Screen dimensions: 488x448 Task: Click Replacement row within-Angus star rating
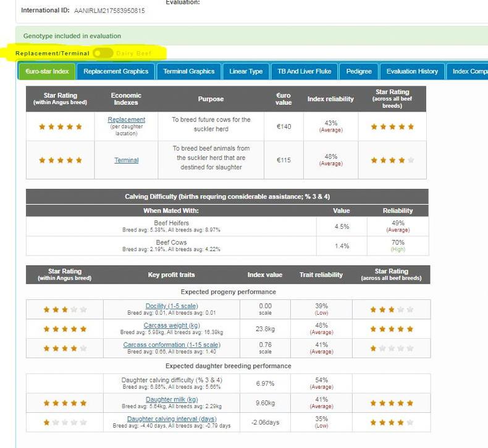pyautogui.click(x=60, y=127)
